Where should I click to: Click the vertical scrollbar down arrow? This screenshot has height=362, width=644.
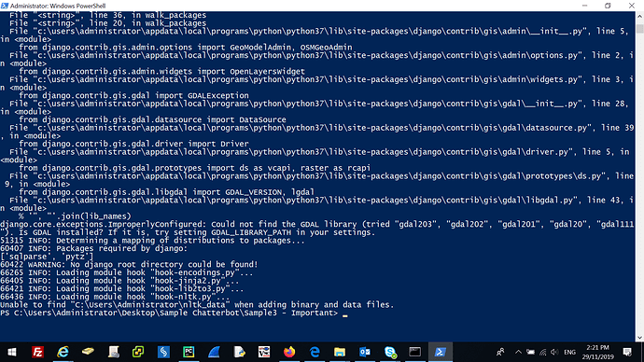[x=639, y=338]
